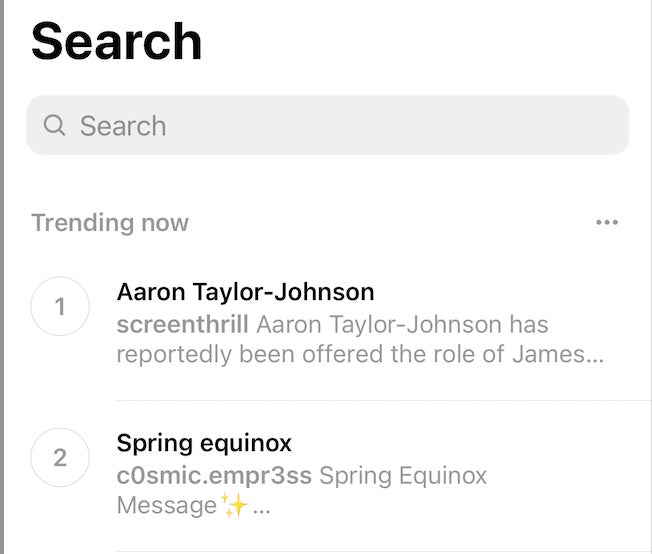652x554 pixels.
Task: Click the number 1 rank circle
Action: point(60,306)
